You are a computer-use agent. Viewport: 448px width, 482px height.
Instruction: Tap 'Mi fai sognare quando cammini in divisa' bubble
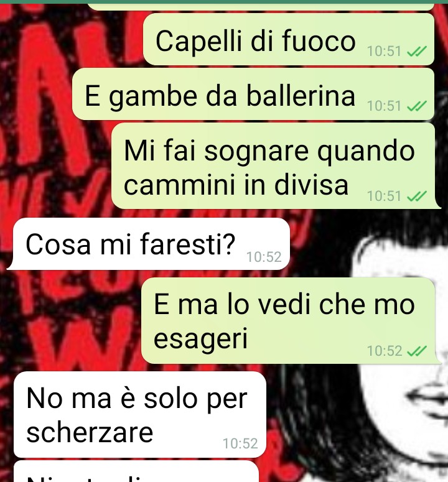(x=274, y=166)
